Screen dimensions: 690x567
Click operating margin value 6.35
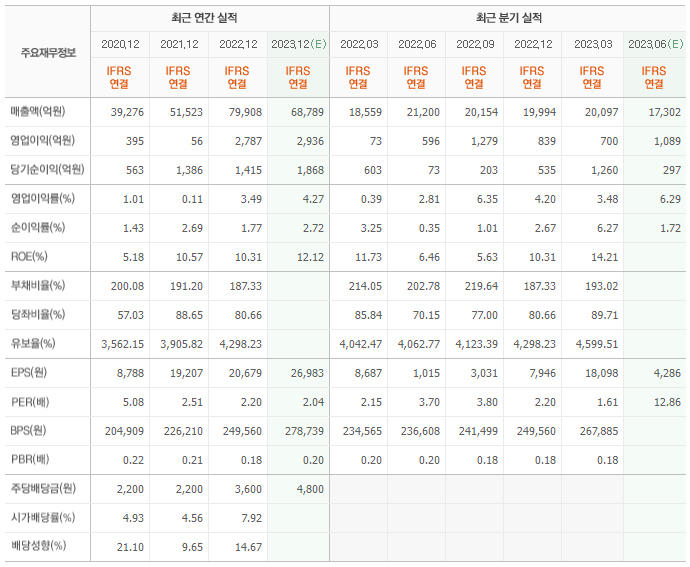487,199
